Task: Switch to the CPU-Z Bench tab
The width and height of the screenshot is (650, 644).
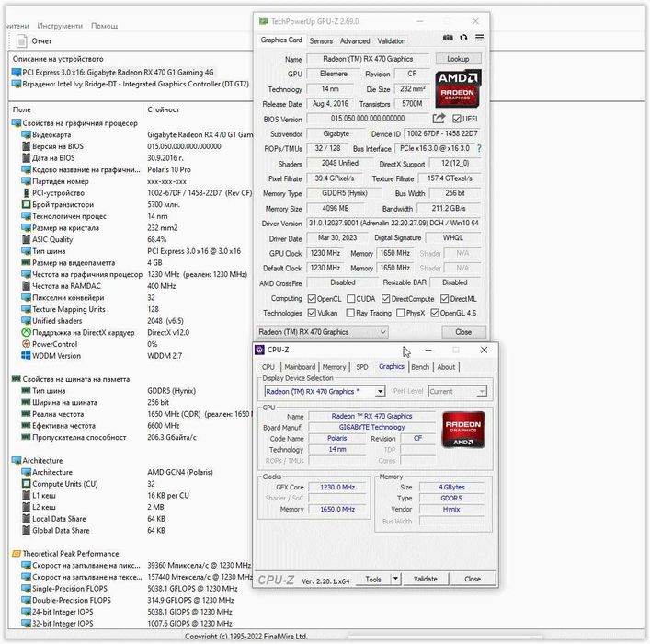Action: tap(420, 367)
